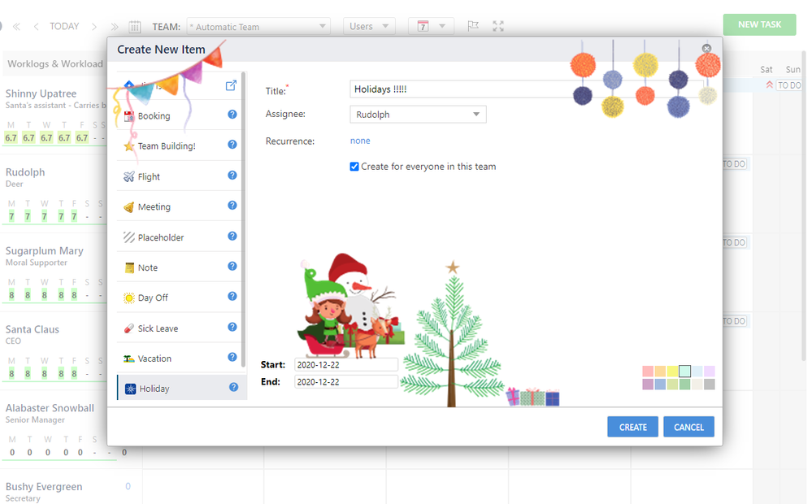Open help for Flight item type
This screenshot has width=812, height=504.
[x=232, y=175]
